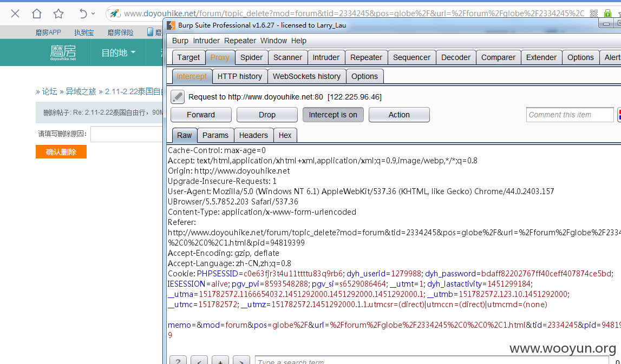Click the browser address bar URL
The image size is (621, 364).
(354, 14)
